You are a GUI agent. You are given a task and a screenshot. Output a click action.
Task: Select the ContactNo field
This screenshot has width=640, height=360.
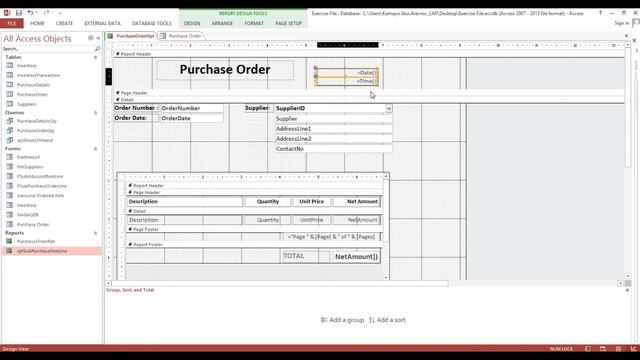tap(333, 149)
